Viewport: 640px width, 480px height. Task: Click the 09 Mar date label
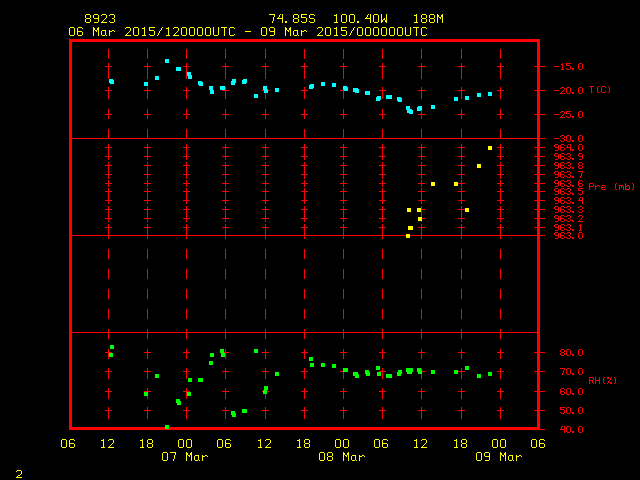coord(497,457)
